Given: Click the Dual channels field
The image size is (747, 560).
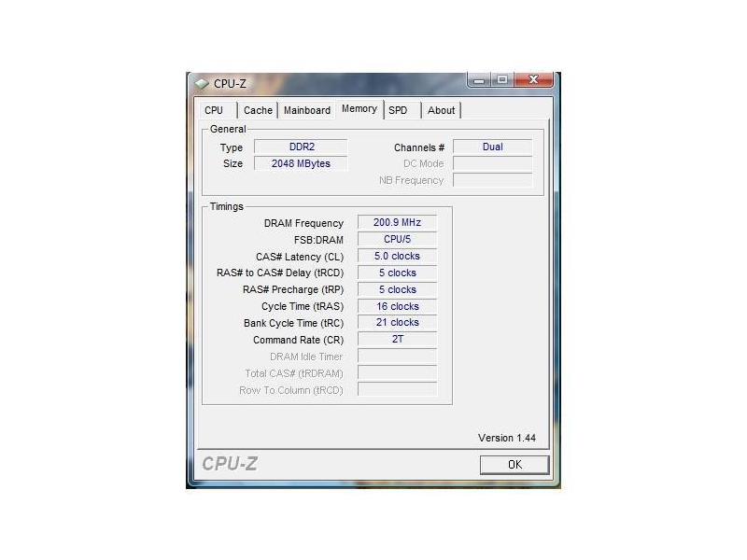Looking at the screenshot, I should (x=493, y=147).
